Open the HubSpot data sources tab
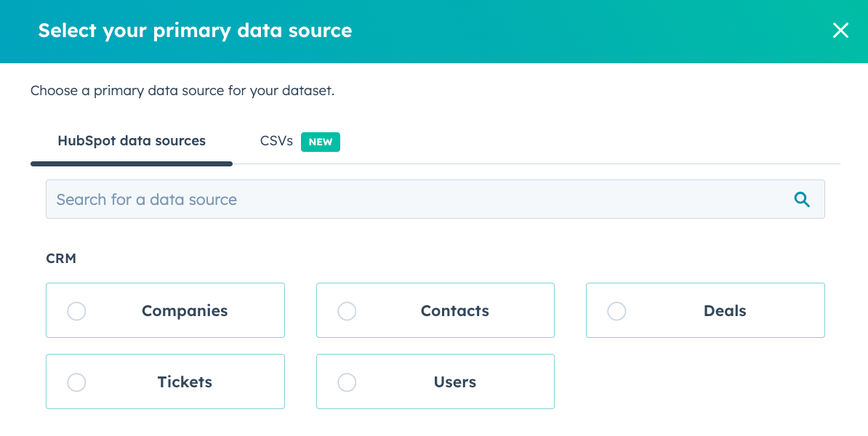868x436 pixels. point(131,141)
